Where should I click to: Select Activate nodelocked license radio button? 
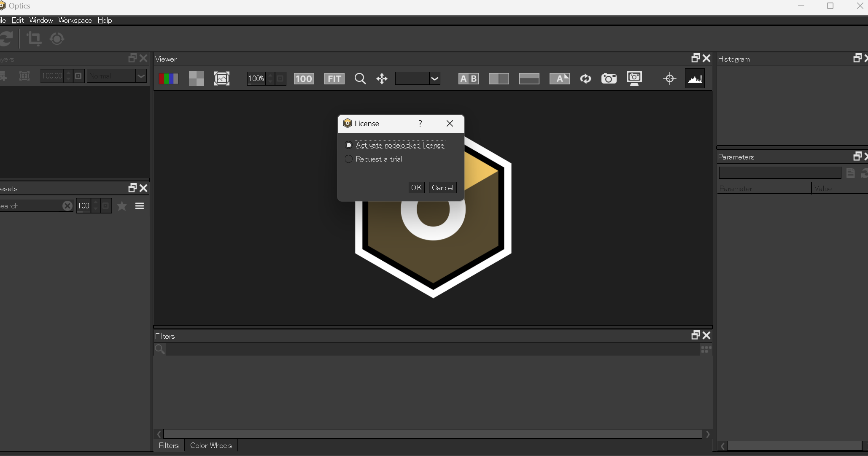(348, 145)
